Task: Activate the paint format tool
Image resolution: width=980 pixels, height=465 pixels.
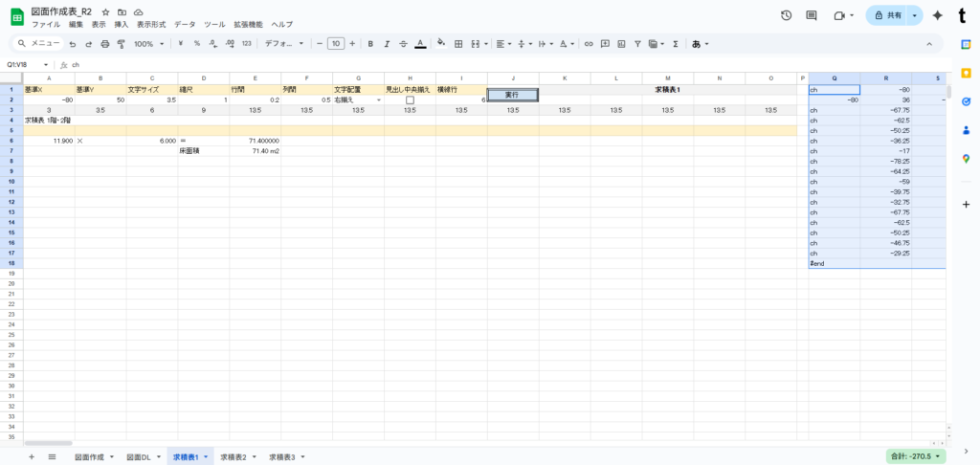Action: 122,44
